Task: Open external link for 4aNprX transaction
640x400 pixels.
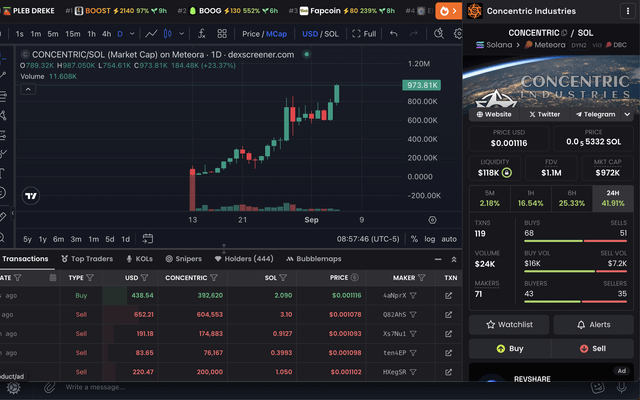Action: pyautogui.click(x=449, y=295)
